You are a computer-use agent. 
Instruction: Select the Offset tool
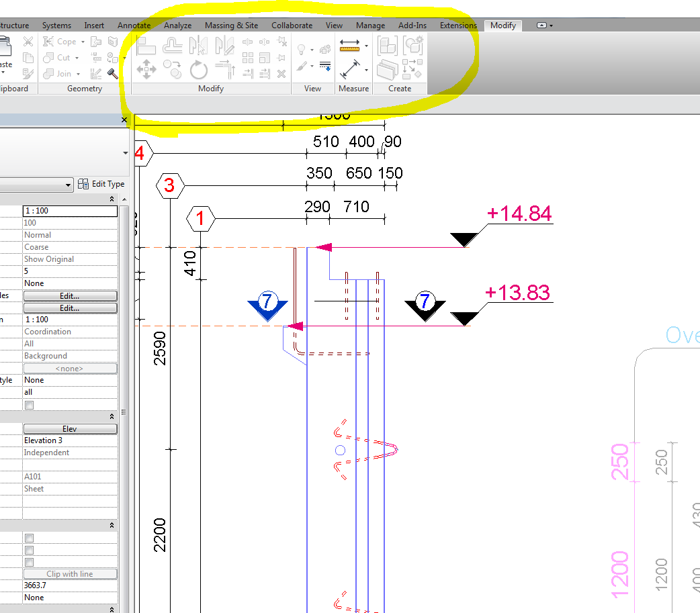pyautogui.click(x=173, y=46)
